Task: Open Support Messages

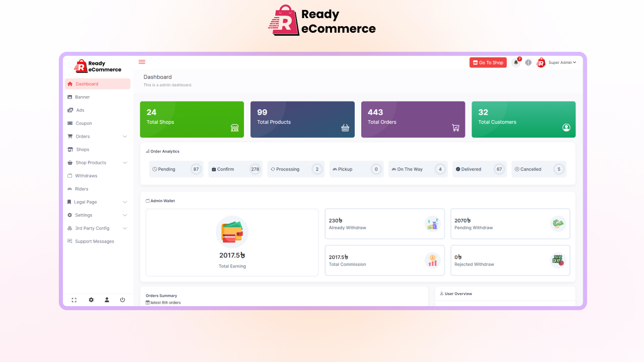Action: pyautogui.click(x=95, y=241)
